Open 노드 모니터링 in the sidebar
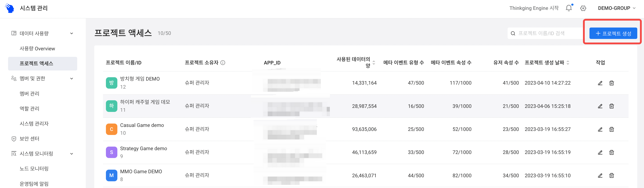644x188 pixels. [34, 169]
